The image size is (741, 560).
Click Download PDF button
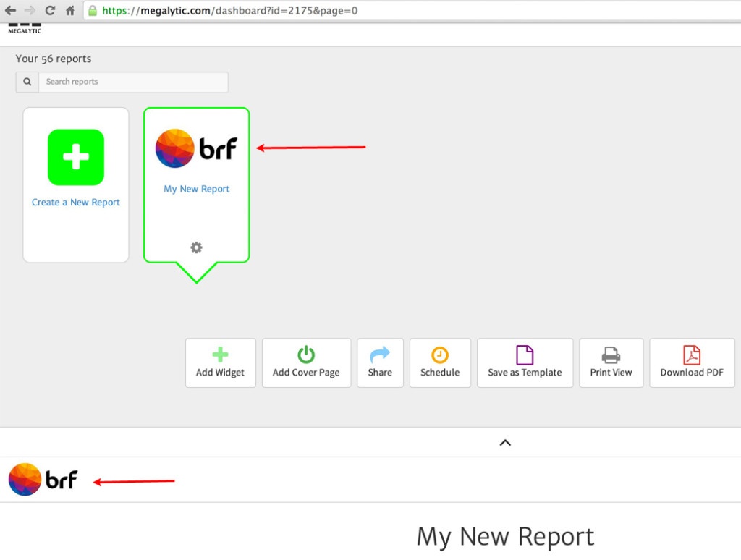tap(692, 362)
